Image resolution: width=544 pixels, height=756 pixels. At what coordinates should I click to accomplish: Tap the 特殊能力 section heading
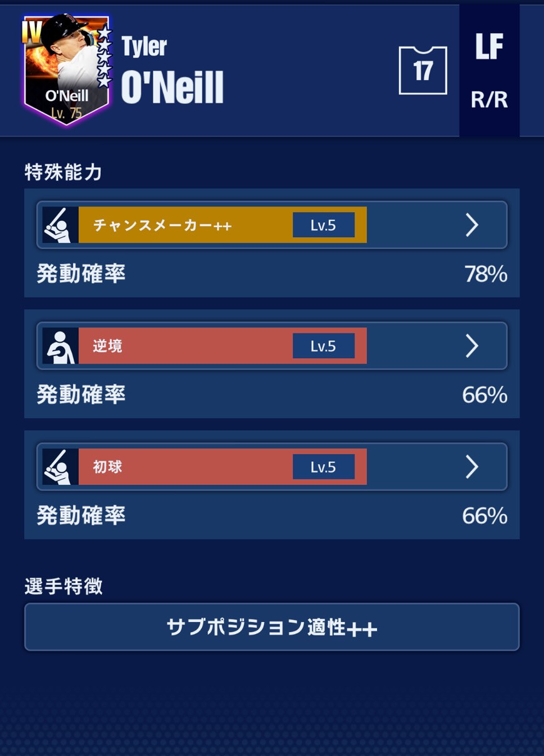coord(63,172)
